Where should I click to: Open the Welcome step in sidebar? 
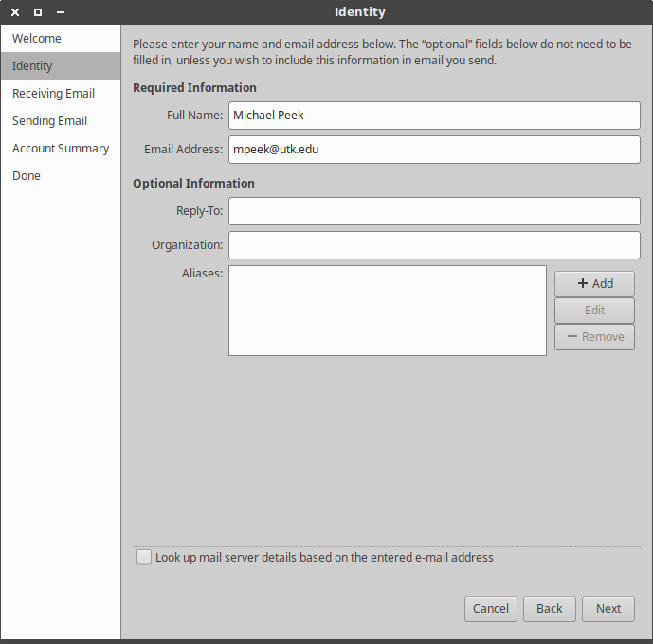(x=37, y=39)
